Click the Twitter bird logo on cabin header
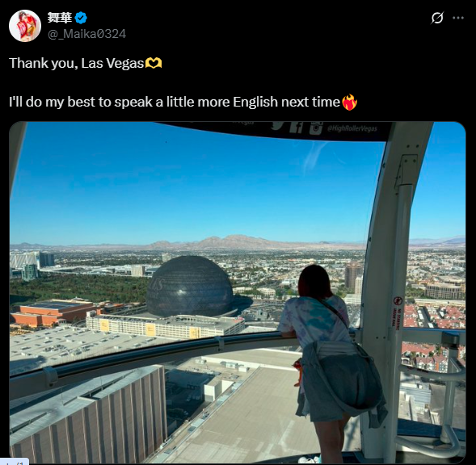476x465 pixels. pos(277,125)
